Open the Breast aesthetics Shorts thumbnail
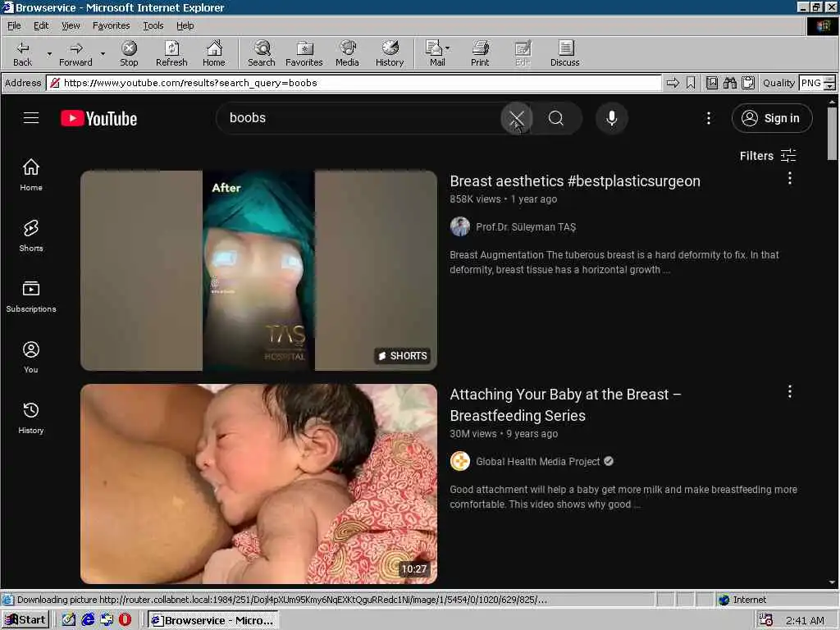840x630 pixels. (x=258, y=271)
